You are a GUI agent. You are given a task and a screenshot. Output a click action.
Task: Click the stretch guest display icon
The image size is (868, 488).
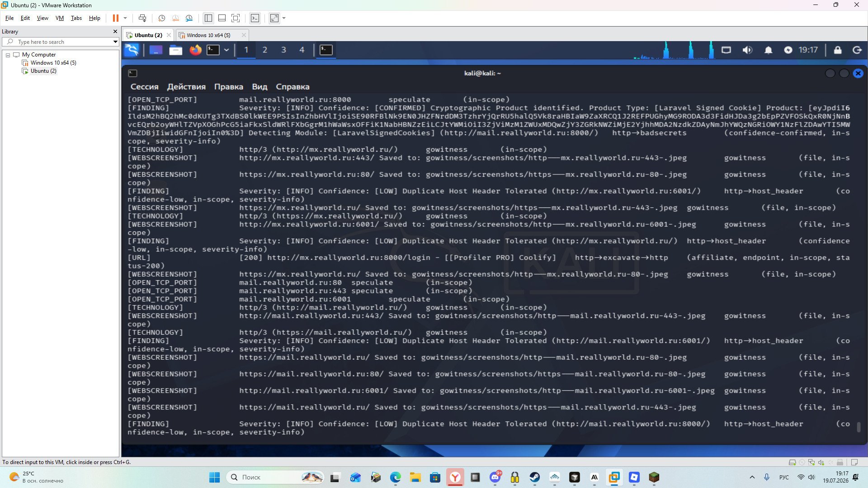(274, 18)
